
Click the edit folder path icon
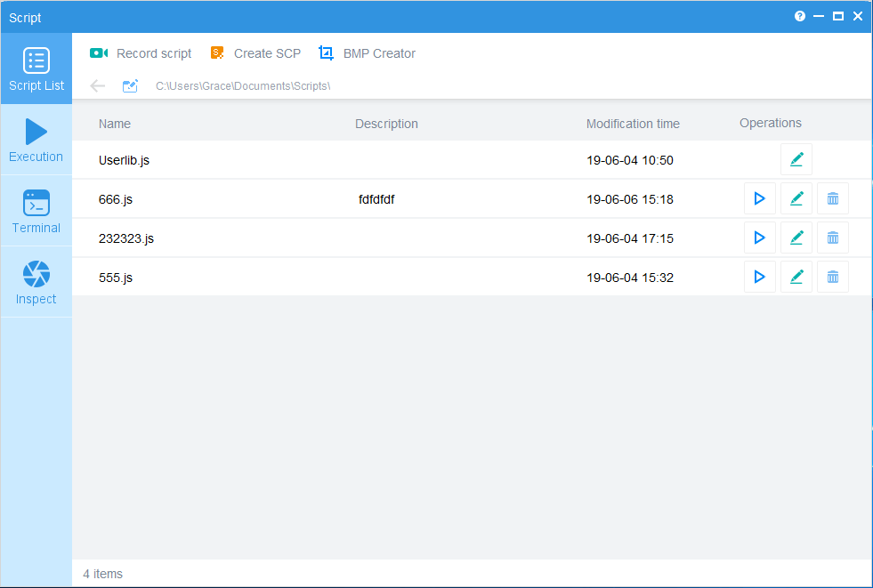coord(130,85)
